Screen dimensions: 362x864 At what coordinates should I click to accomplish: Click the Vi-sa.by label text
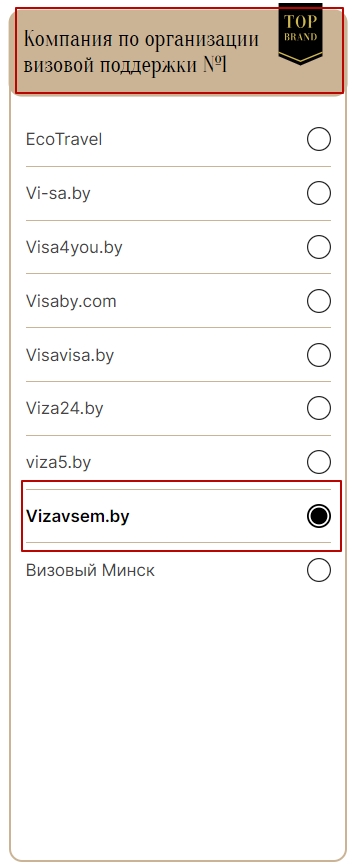58,194
